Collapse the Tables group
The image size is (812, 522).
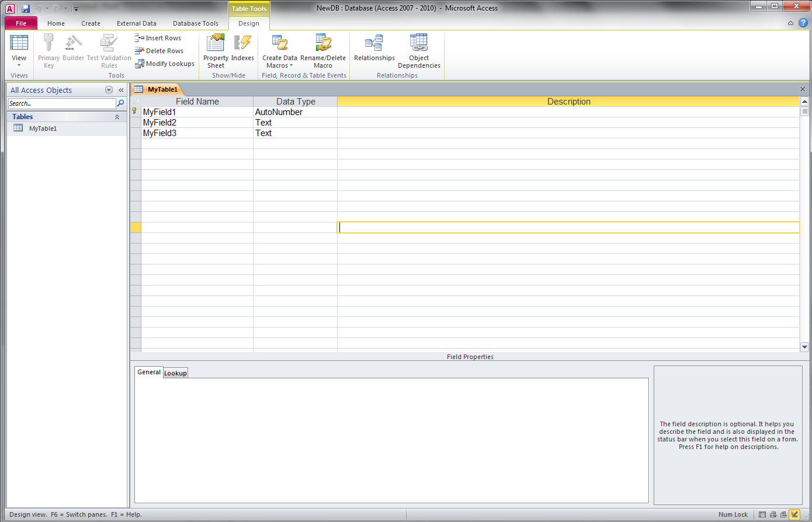[x=117, y=116]
